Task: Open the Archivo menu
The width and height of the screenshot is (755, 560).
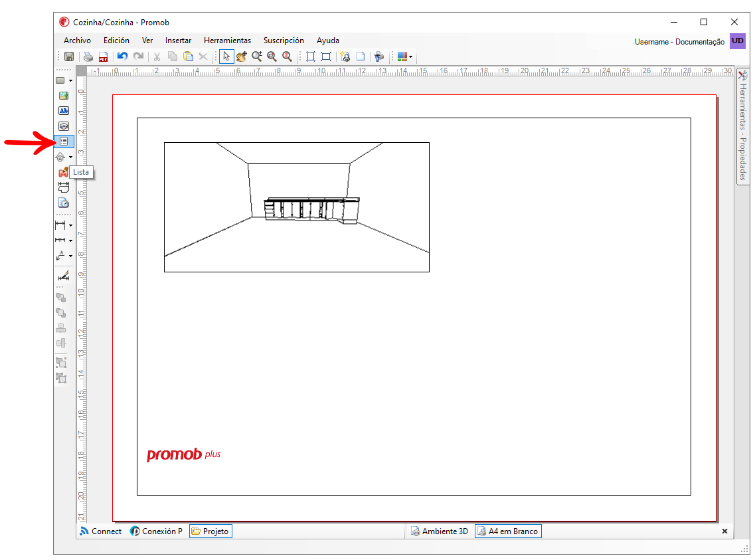Action: (x=77, y=41)
